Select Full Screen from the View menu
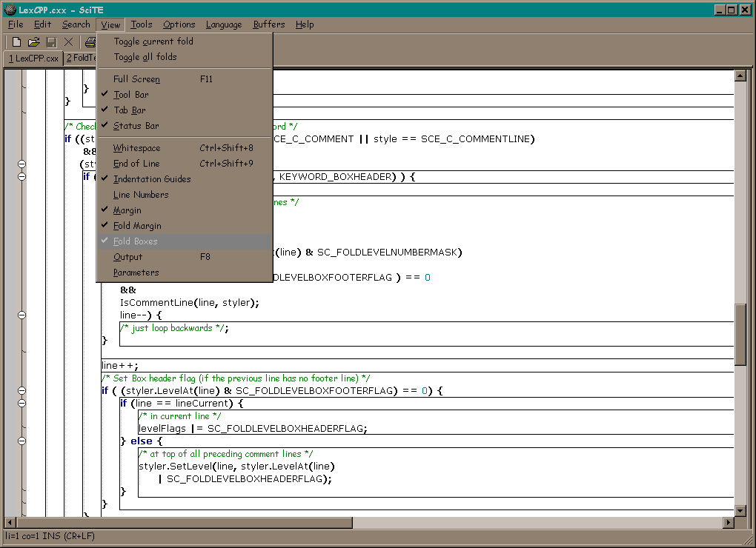This screenshot has width=756, height=548. pyautogui.click(x=136, y=79)
